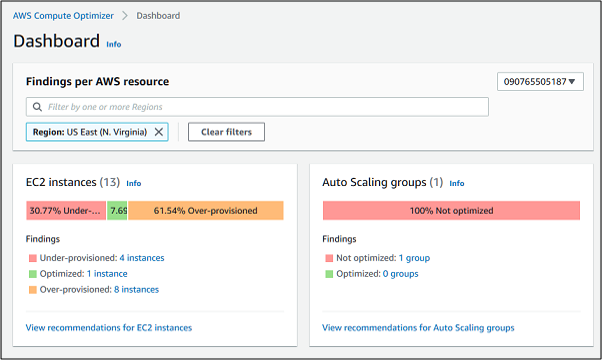Click the orange Over-provisioned legend square
This screenshot has width=602, height=360.
click(33, 290)
